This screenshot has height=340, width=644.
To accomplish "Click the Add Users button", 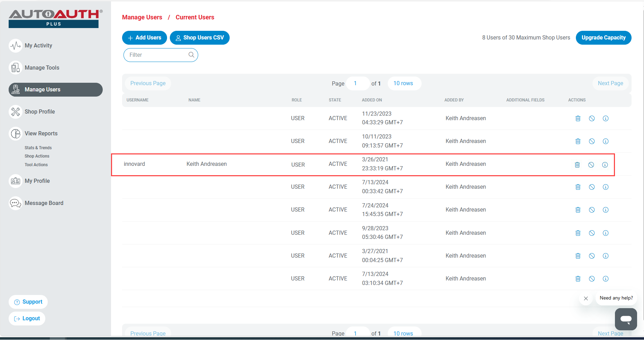I will 144,38.
